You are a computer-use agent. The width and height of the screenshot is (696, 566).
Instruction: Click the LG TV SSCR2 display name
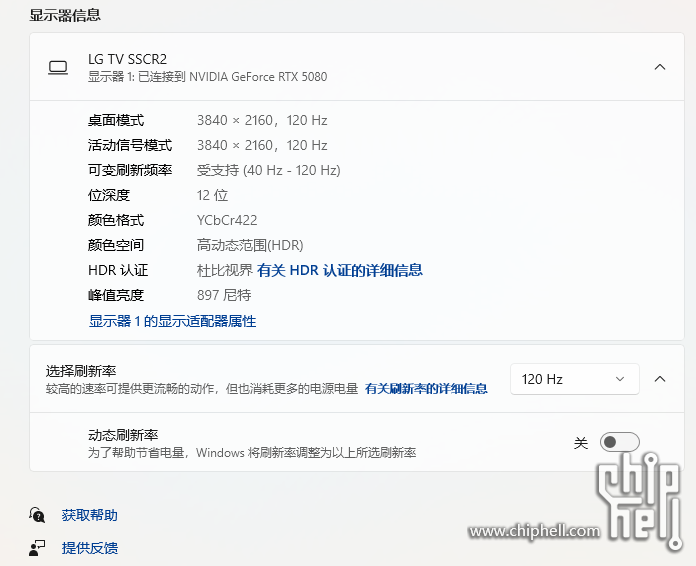(127, 59)
